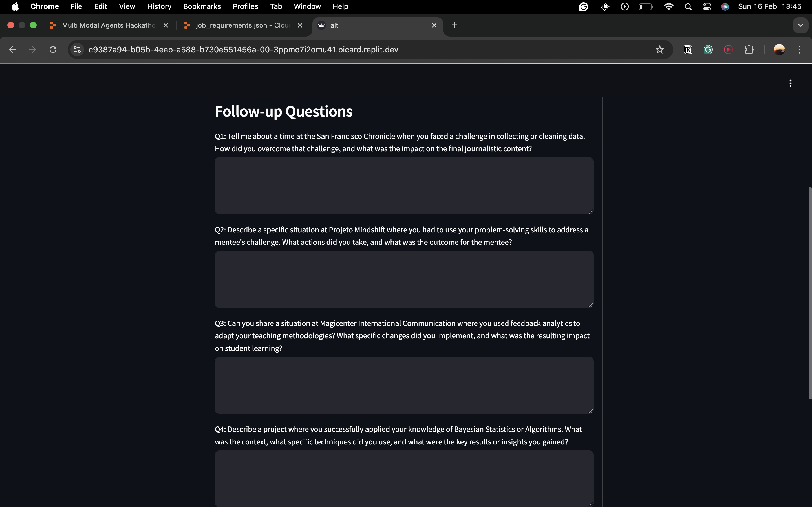Open the Chrome three-dot options menu
Image resolution: width=812 pixels, height=507 pixels.
click(x=799, y=50)
